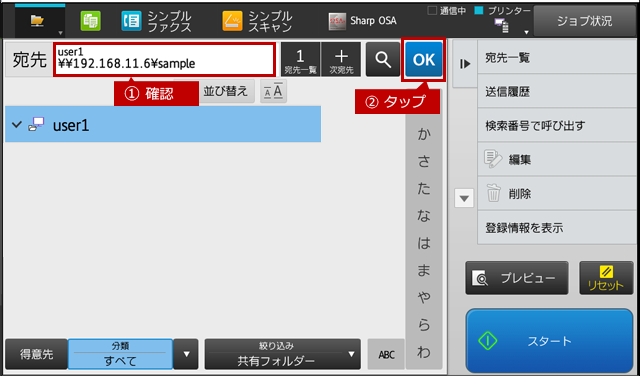The width and height of the screenshot is (640, 376).
Task: Open 送信履歴 sending history
Action: click(557, 91)
